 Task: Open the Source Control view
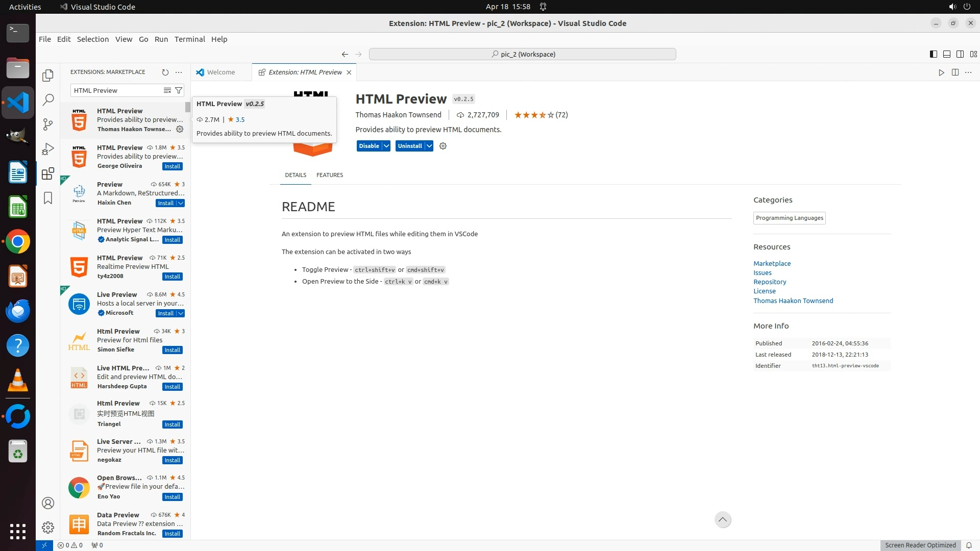pyautogui.click(x=48, y=124)
